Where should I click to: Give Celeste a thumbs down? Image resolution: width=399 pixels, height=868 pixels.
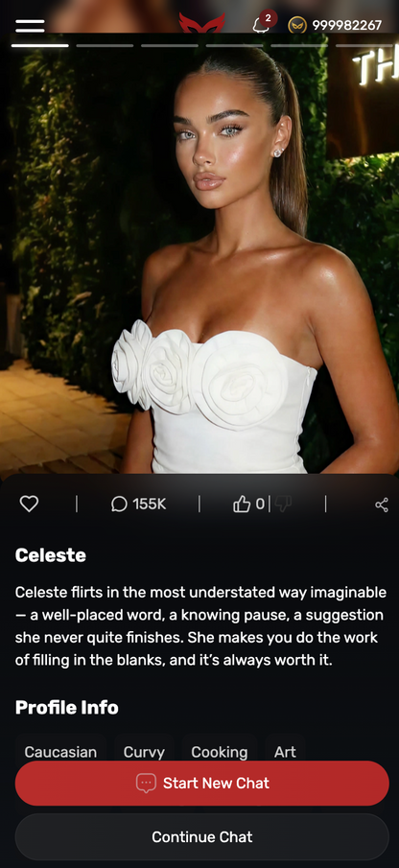tap(283, 504)
